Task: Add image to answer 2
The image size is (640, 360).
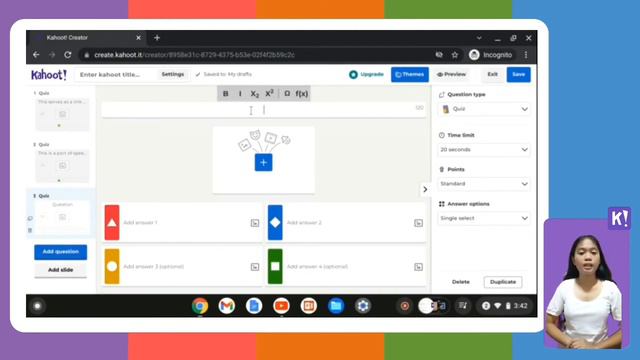Action: [418, 223]
